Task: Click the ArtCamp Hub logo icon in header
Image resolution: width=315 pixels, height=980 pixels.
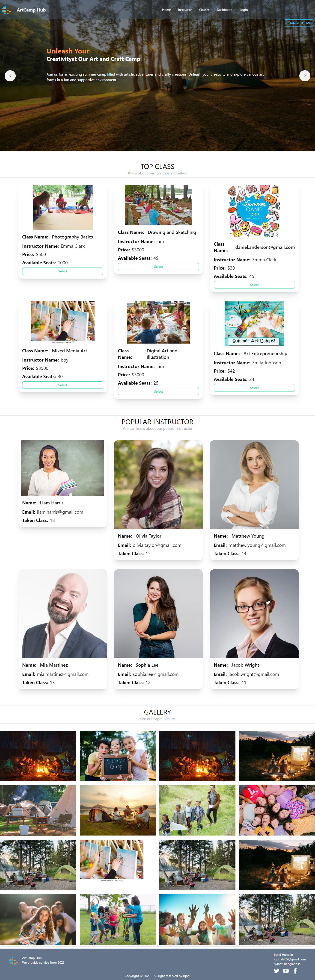Action: tap(6, 10)
